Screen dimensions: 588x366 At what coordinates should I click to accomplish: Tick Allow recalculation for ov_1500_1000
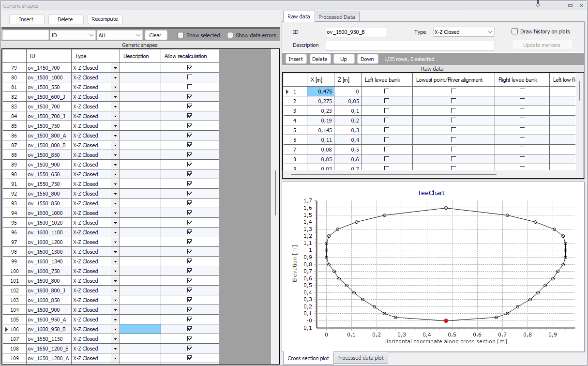190,77
